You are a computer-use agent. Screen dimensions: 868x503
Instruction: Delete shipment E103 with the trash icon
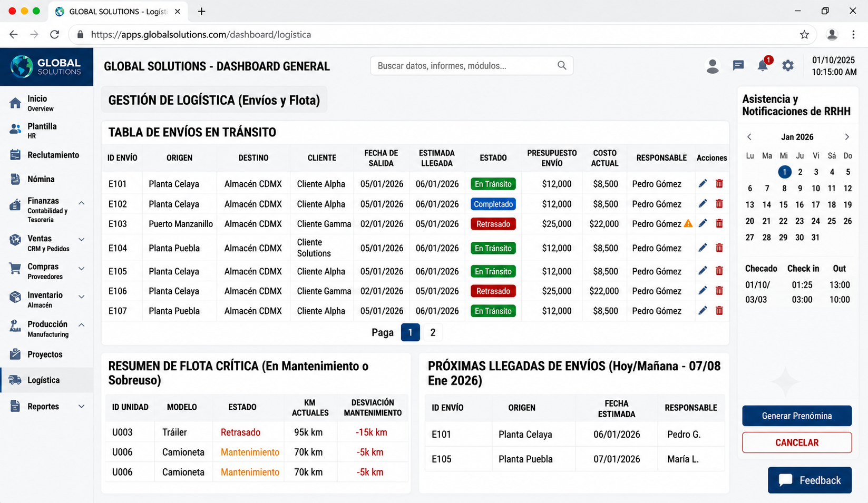pyautogui.click(x=719, y=223)
